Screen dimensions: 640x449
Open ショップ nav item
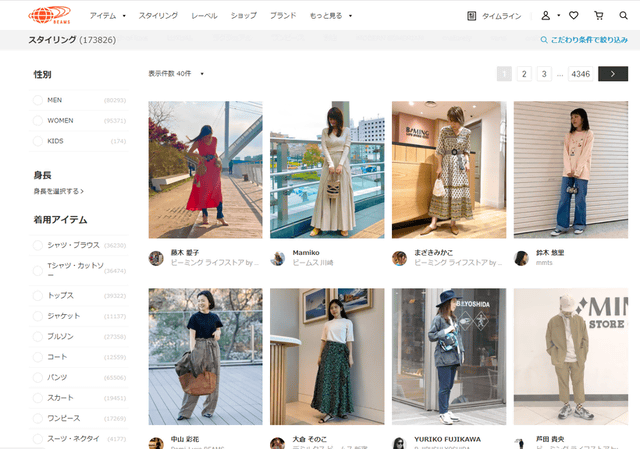pyautogui.click(x=244, y=16)
